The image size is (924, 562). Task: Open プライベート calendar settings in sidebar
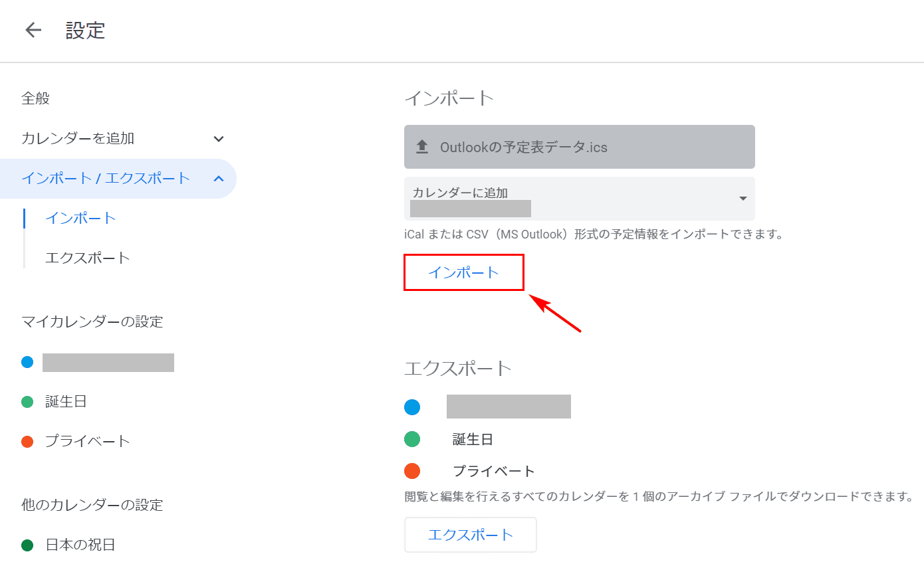(x=88, y=441)
